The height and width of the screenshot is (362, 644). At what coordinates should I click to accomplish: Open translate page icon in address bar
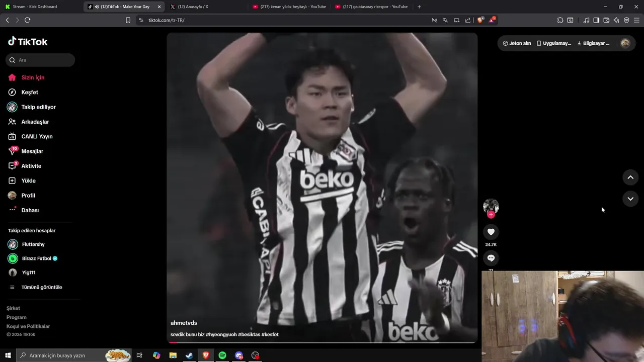coord(445,20)
